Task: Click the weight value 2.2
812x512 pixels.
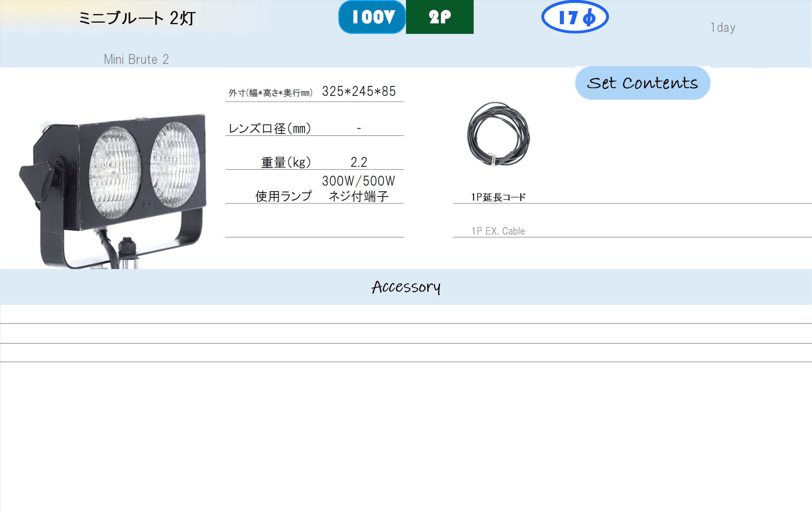Action: (359, 162)
